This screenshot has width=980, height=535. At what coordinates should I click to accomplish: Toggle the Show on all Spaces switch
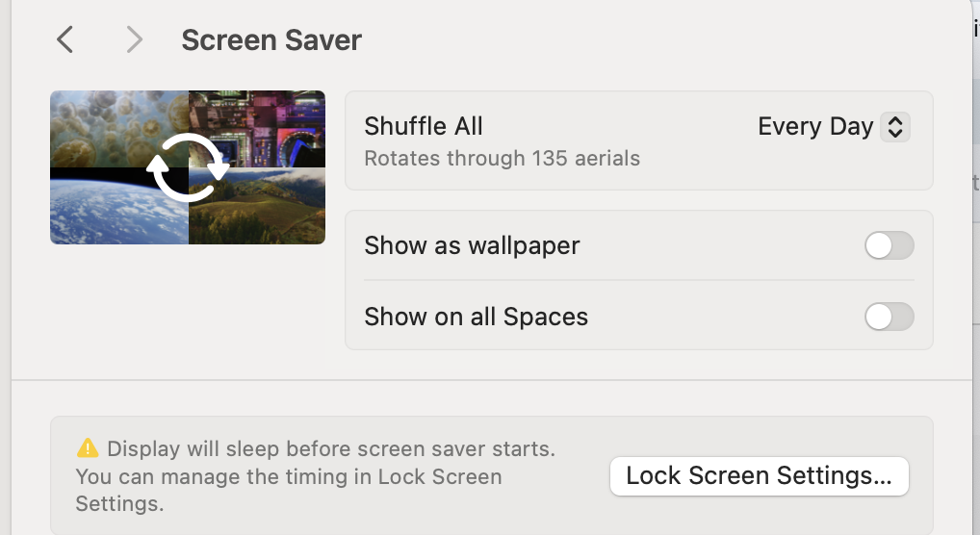tap(889, 317)
